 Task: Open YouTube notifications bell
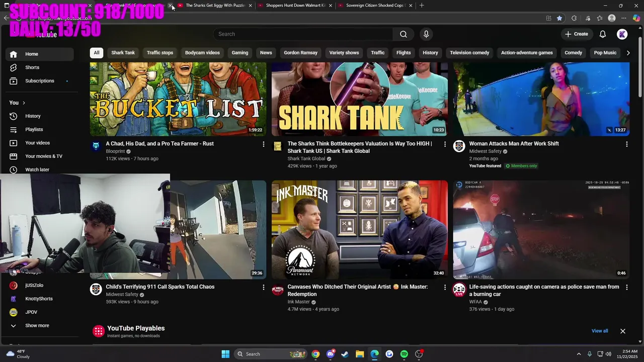coord(603,34)
